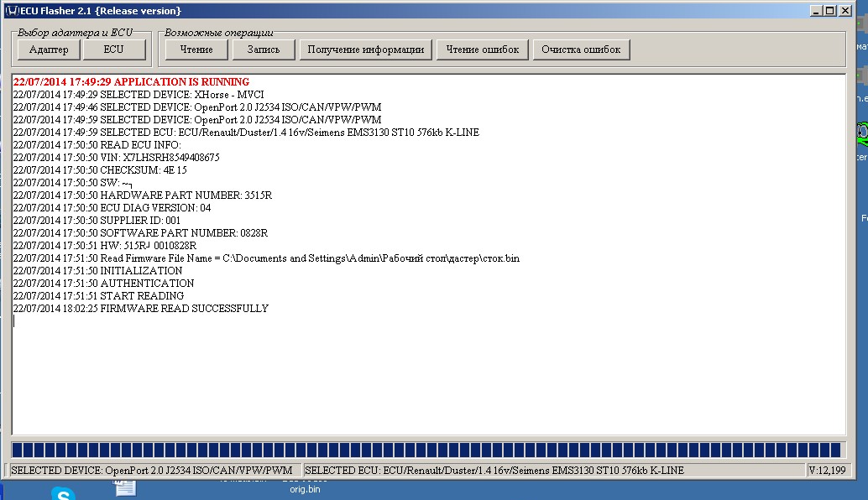Click the READ ECU INFO log line
This screenshot has width=868, height=500.
[x=97, y=145]
